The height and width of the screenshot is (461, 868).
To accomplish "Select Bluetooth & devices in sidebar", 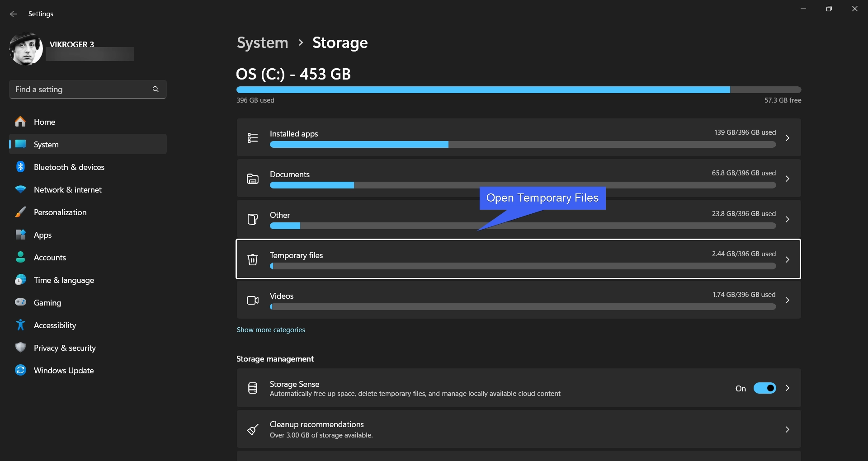I will (x=88, y=167).
